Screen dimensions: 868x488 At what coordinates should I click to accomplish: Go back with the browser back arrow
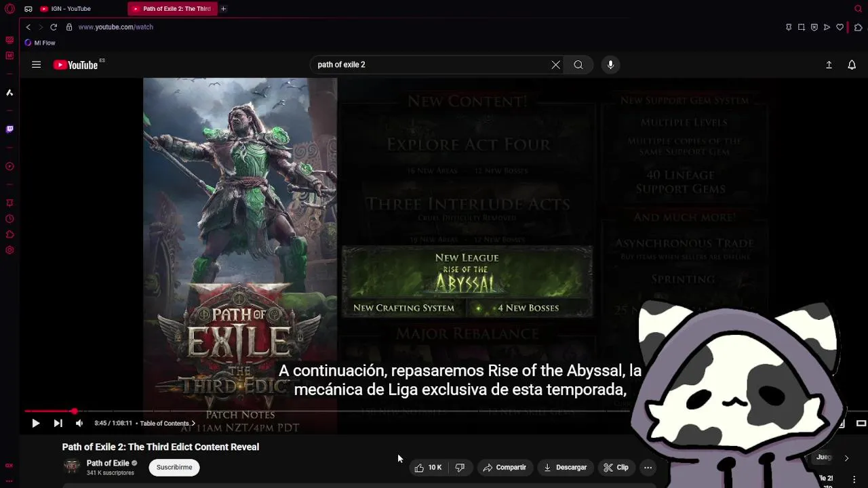coord(28,27)
